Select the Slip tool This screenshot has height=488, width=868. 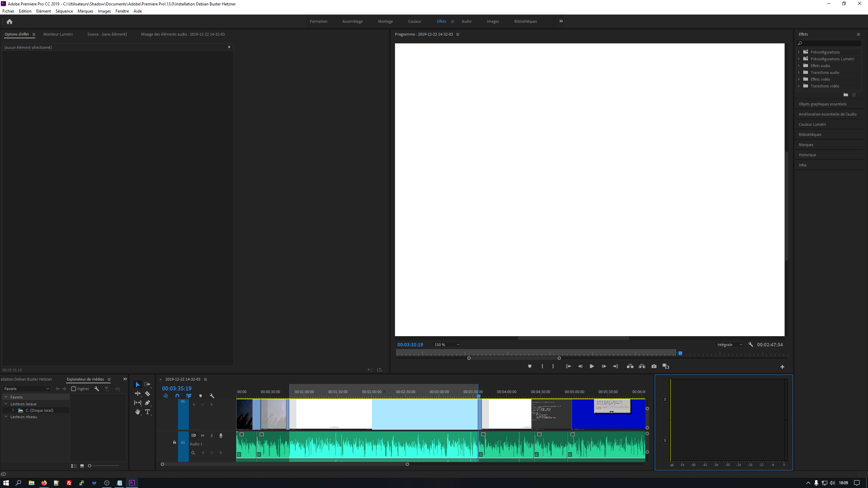[x=138, y=403]
